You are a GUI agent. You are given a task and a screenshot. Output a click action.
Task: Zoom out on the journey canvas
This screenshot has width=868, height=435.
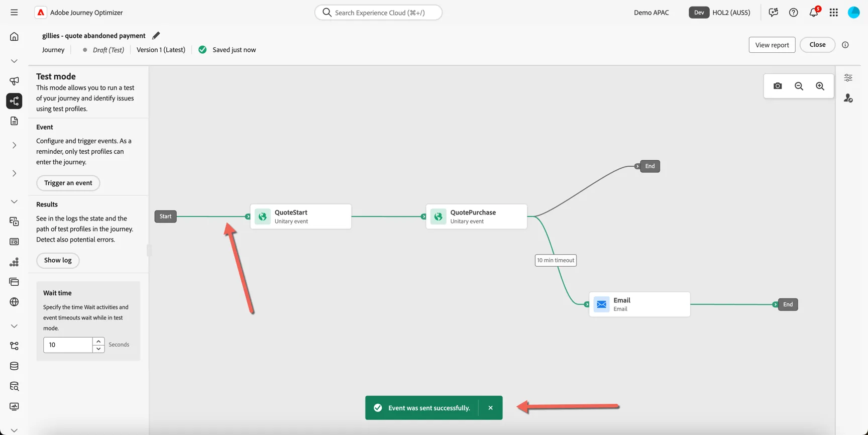pos(799,86)
